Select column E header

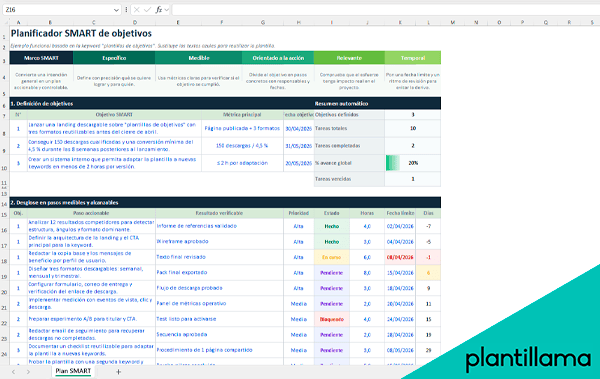coord(178,23)
